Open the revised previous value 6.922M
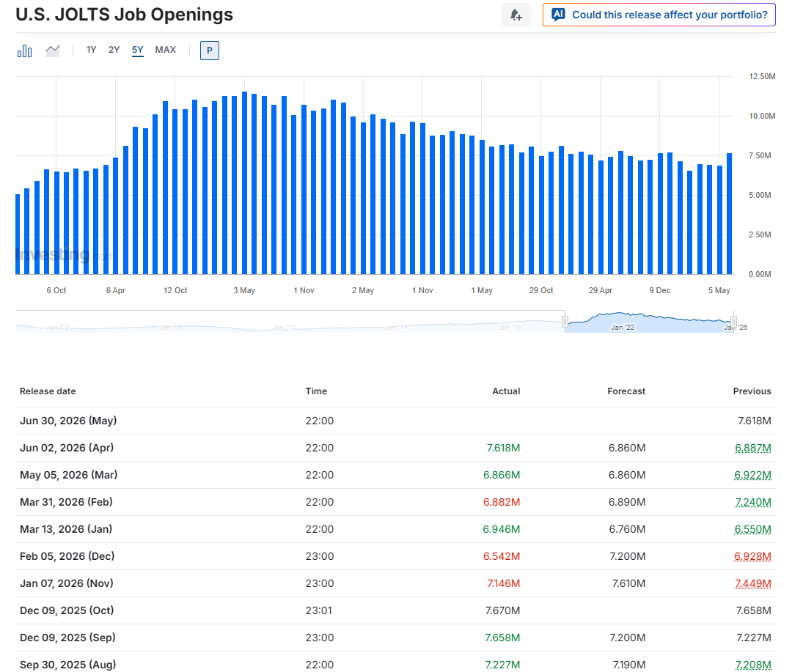The image size is (792, 672). pyautogui.click(x=752, y=475)
